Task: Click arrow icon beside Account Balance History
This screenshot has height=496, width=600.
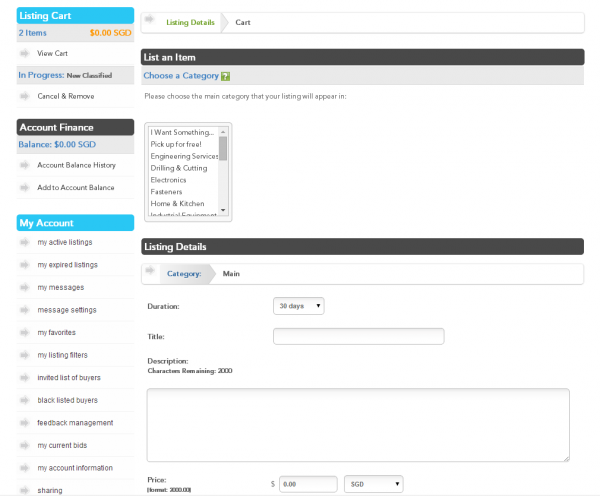Action: [x=25, y=165]
